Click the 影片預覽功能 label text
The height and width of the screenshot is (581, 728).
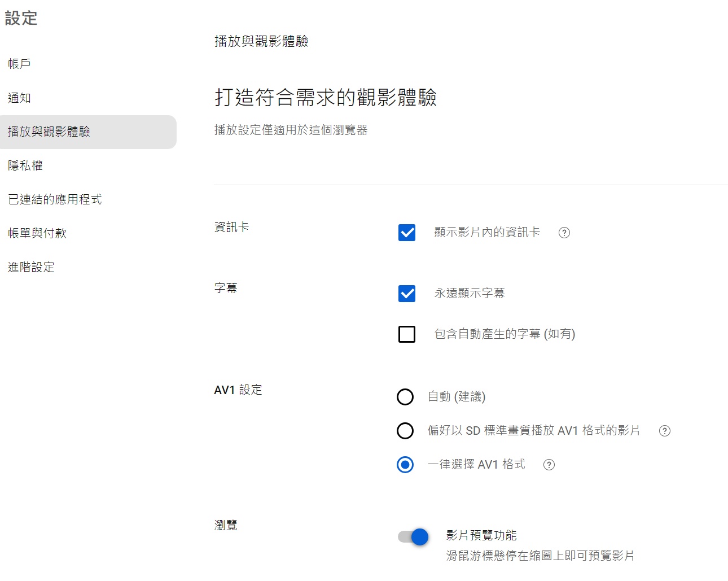click(x=481, y=535)
